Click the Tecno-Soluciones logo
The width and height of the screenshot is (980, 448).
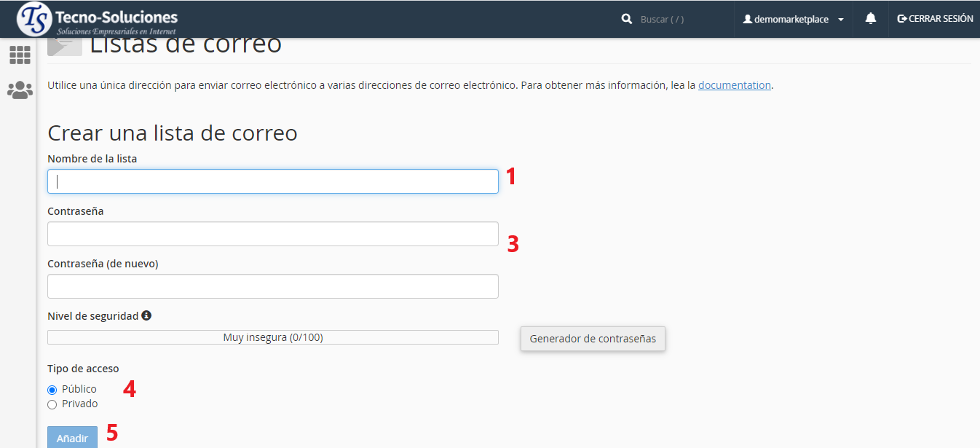pyautogui.click(x=98, y=20)
